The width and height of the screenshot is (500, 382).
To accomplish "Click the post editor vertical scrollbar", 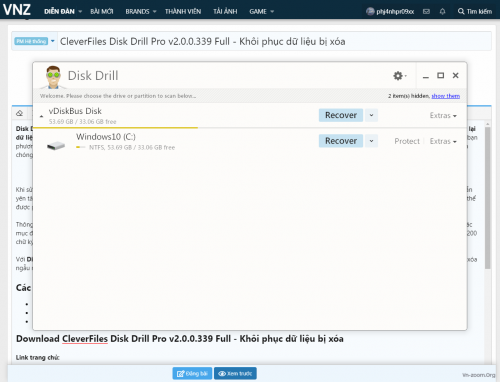I will (x=488, y=198).
